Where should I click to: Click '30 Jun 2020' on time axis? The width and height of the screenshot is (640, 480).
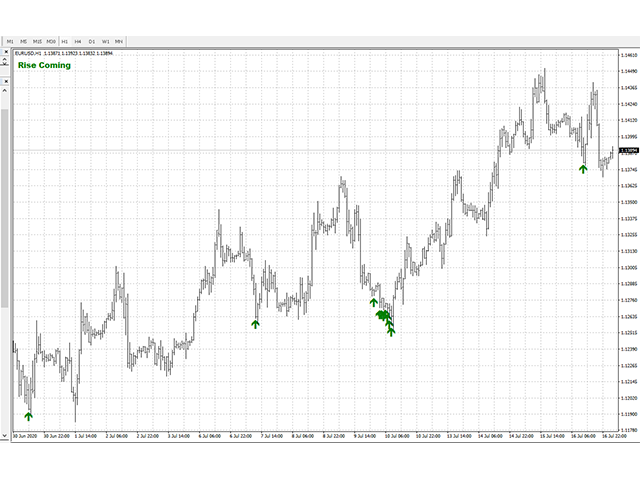coord(25,436)
